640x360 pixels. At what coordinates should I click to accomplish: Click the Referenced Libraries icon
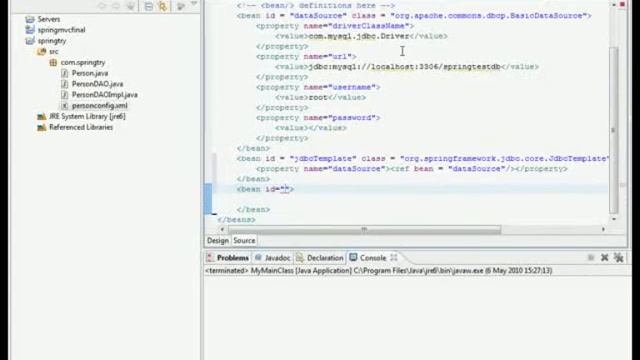point(41,127)
